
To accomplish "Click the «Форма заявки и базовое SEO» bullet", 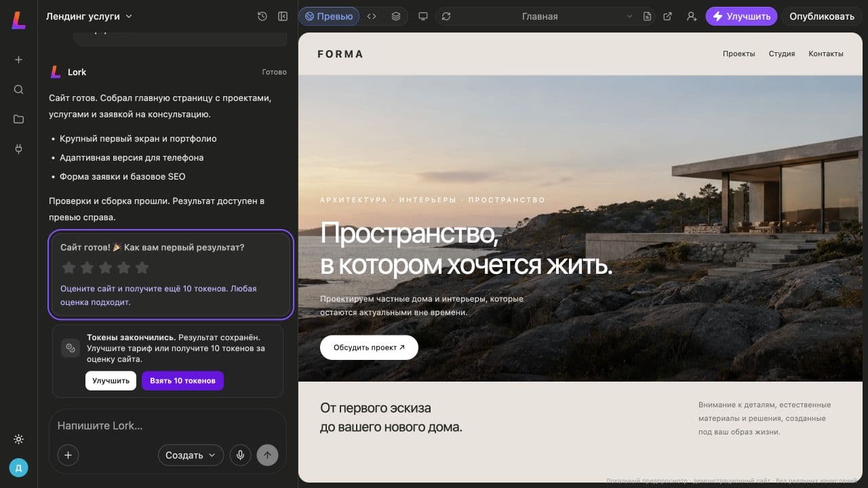I will (x=122, y=176).
